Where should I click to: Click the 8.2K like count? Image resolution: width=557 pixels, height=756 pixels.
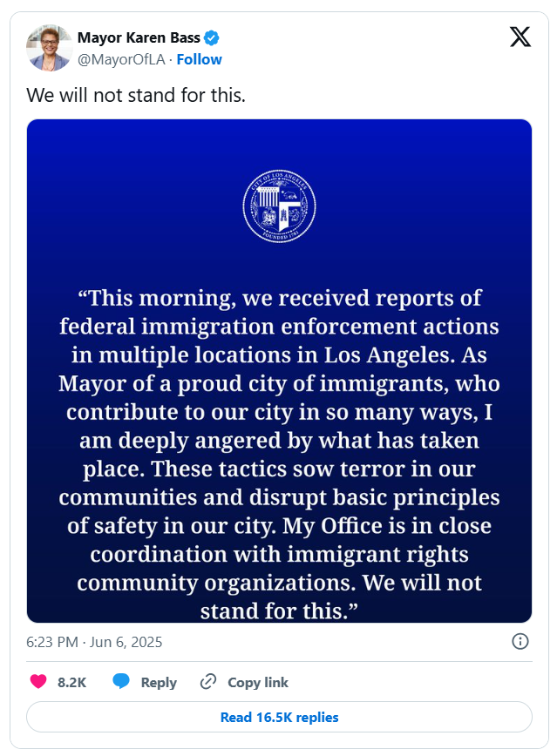pos(71,683)
